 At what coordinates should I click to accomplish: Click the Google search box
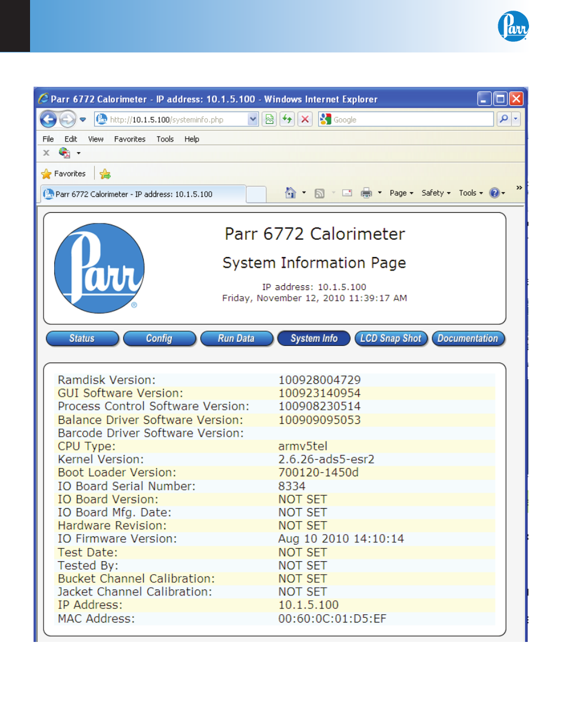pyautogui.click(x=406, y=119)
